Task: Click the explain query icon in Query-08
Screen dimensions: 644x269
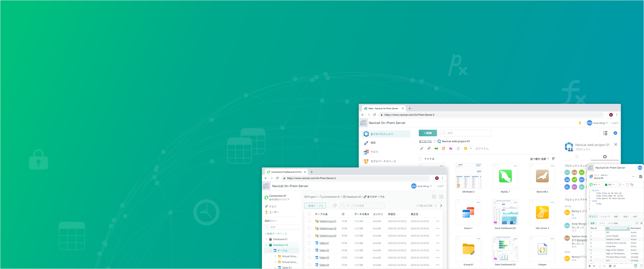Action: coord(632,184)
